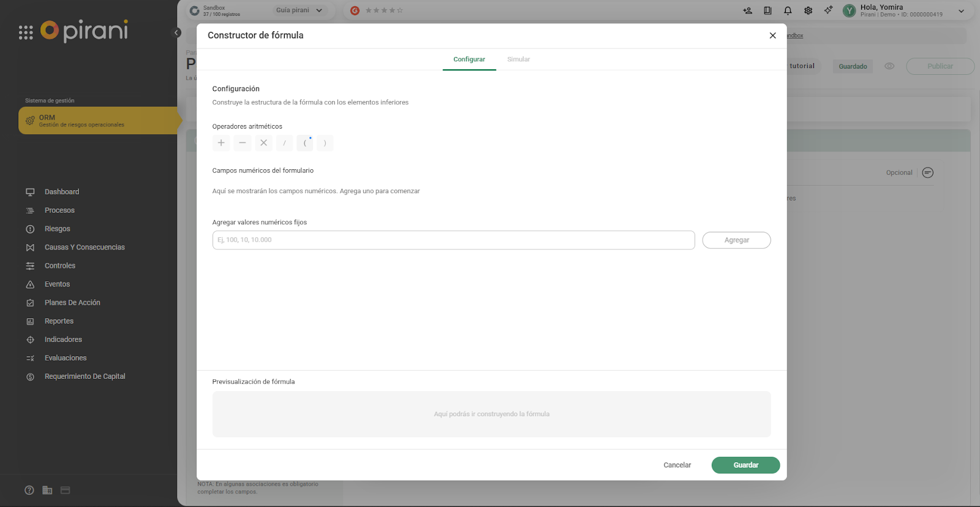Open the notifications bell
980x507 pixels.
click(x=788, y=10)
